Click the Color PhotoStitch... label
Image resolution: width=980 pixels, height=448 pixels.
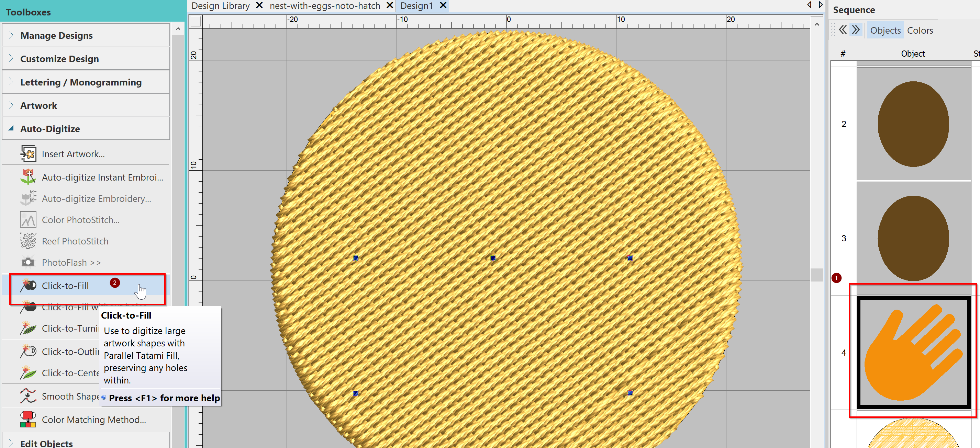pyautogui.click(x=81, y=220)
